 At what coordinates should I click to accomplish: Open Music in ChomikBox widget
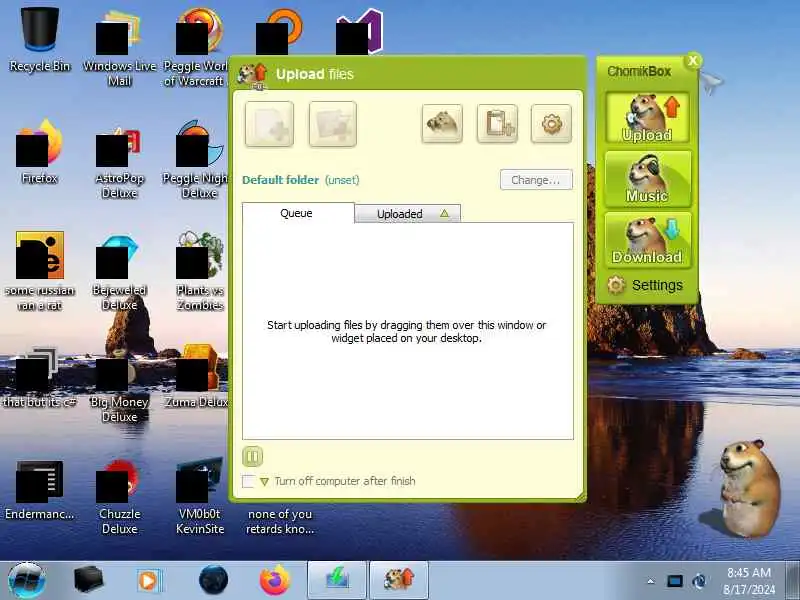[647, 179]
